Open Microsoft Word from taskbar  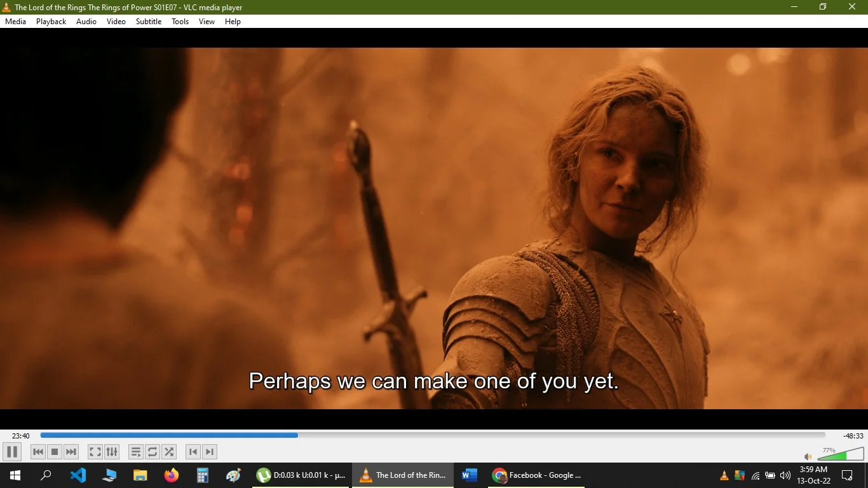470,475
